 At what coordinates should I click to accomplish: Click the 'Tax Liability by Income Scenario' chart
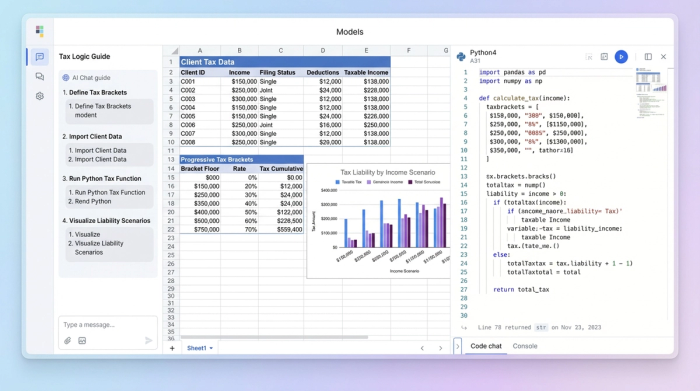379,221
